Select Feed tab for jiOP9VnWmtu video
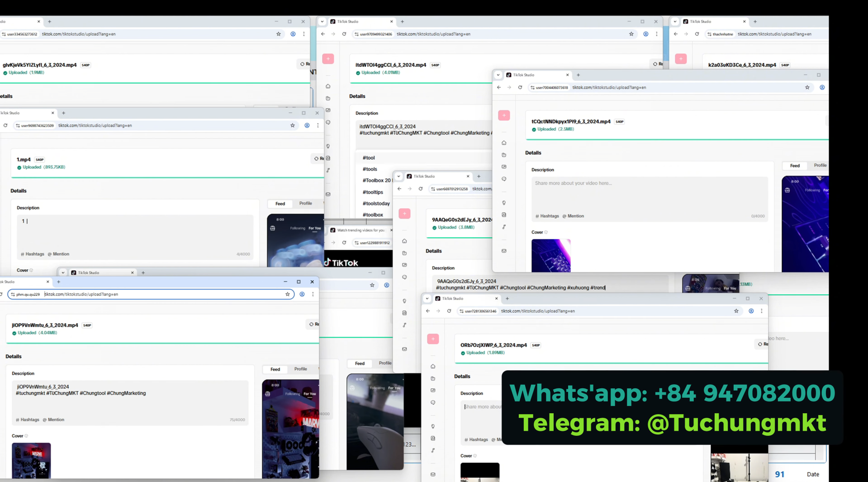The height and width of the screenshot is (482, 868). [275, 369]
